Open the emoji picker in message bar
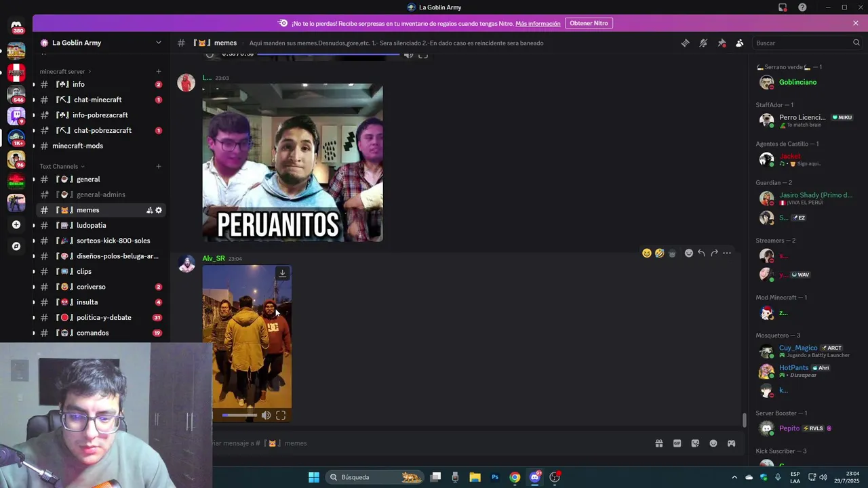Image resolution: width=868 pixels, height=488 pixels. coord(713,443)
